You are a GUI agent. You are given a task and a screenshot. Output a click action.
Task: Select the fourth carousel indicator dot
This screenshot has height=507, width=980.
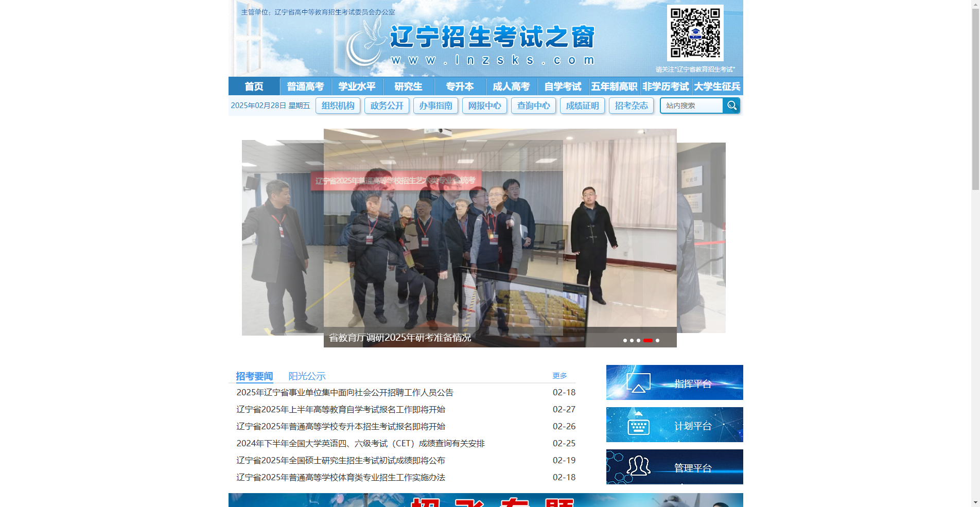pos(648,340)
